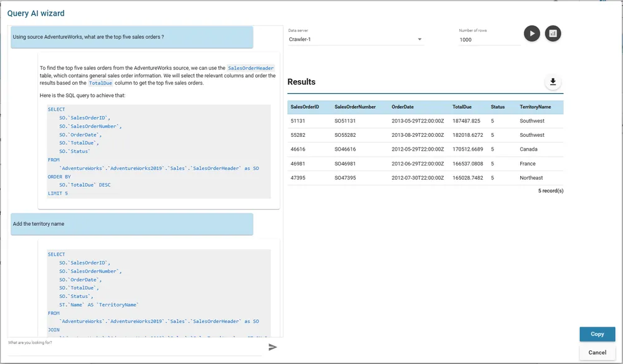This screenshot has height=364, width=623.
Task: Click the Number of rows field
Action: click(489, 40)
